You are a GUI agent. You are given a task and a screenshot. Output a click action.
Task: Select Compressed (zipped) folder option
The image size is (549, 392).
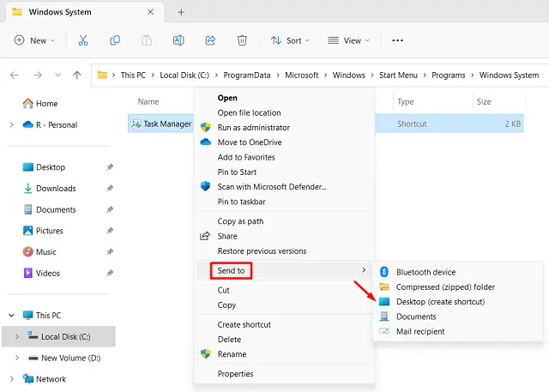445,287
